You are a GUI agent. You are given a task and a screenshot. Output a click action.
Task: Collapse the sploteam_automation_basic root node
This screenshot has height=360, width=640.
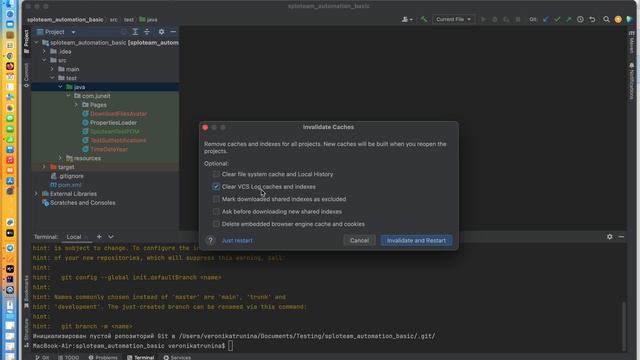click(x=36, y=42)
